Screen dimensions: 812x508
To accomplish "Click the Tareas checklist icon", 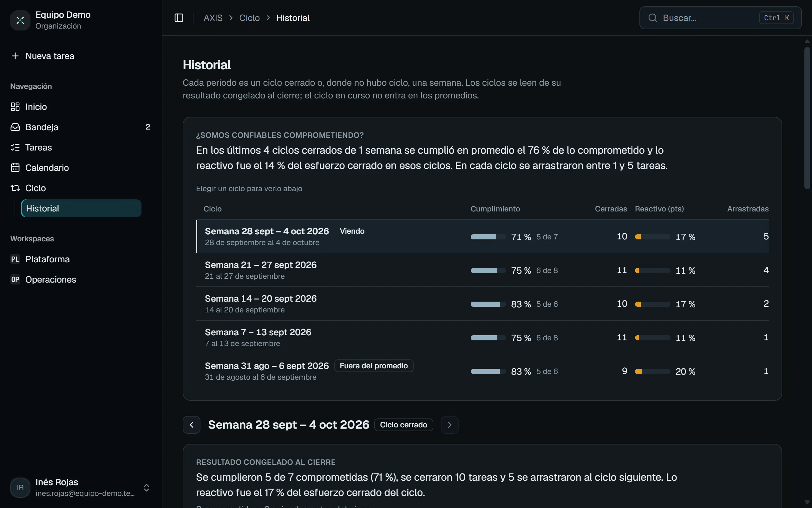I will coord(15,148).
